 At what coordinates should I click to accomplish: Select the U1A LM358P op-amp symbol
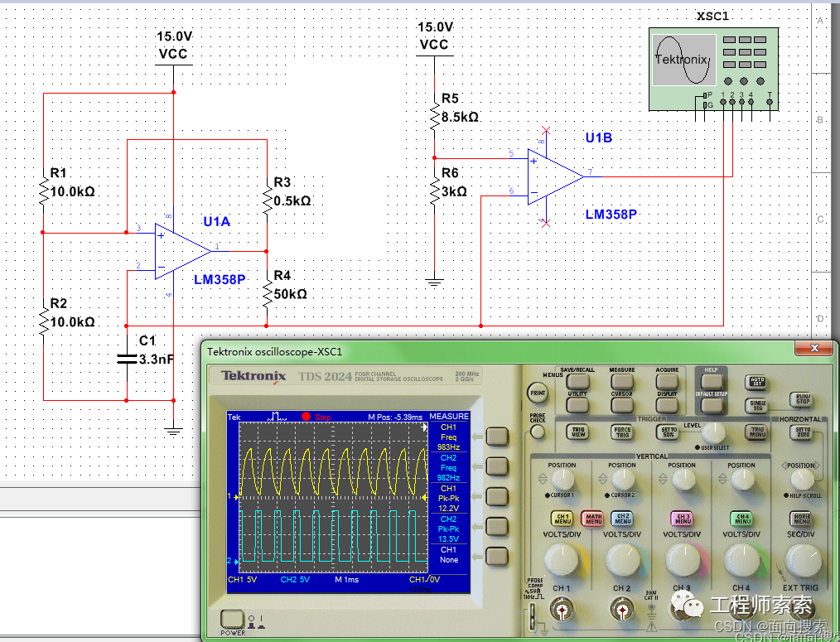(x=183, y=251)
